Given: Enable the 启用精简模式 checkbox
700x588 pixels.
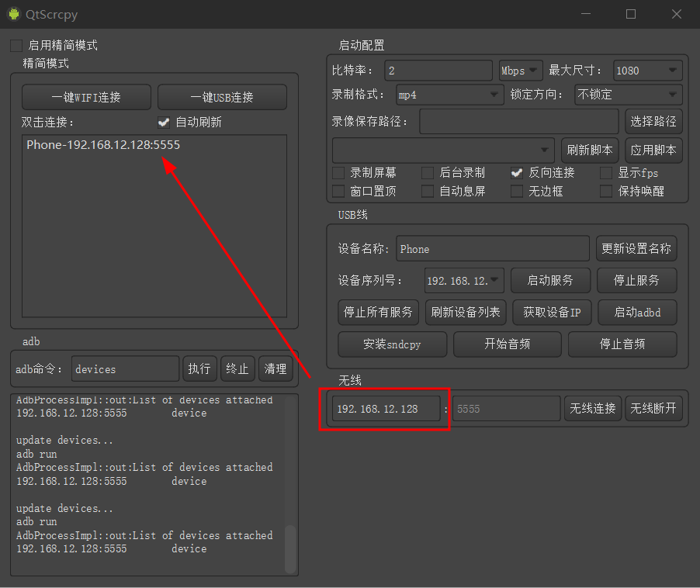Looking at the screenshot, I should [16, 46].
